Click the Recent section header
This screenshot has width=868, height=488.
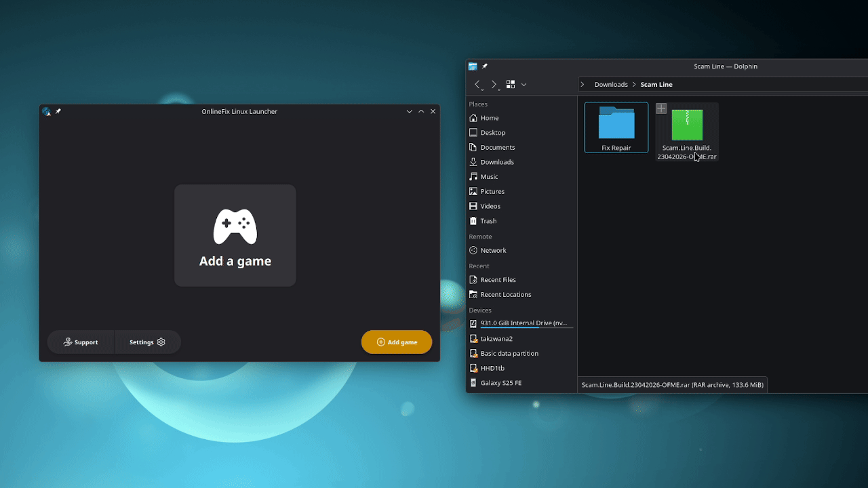click(x=479, y=266)
